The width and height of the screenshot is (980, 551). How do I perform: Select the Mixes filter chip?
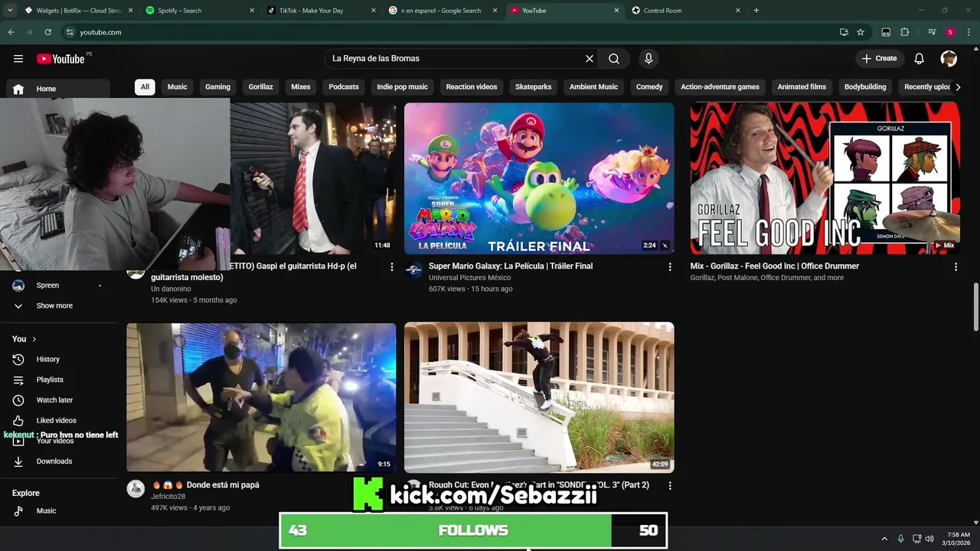coord(301,86)
